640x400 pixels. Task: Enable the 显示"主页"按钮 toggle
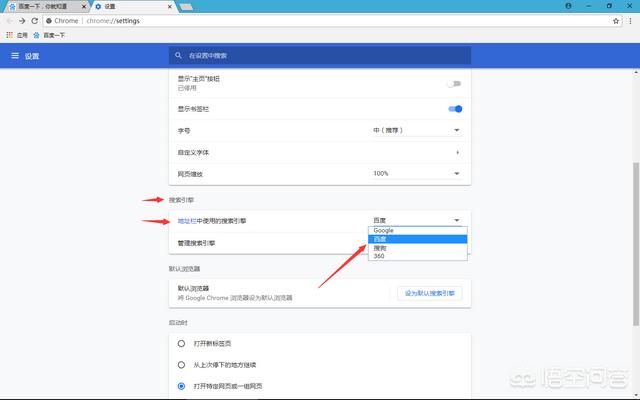(454, 84)
